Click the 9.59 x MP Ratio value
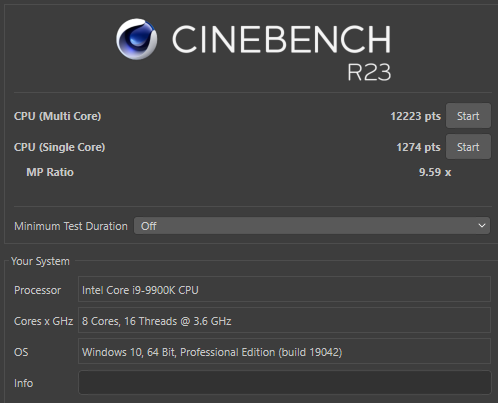 click(x=435, y=172)
